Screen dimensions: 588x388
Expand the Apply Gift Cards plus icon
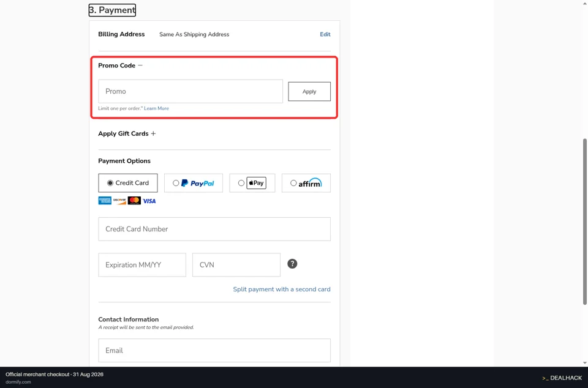coord(153,133)
